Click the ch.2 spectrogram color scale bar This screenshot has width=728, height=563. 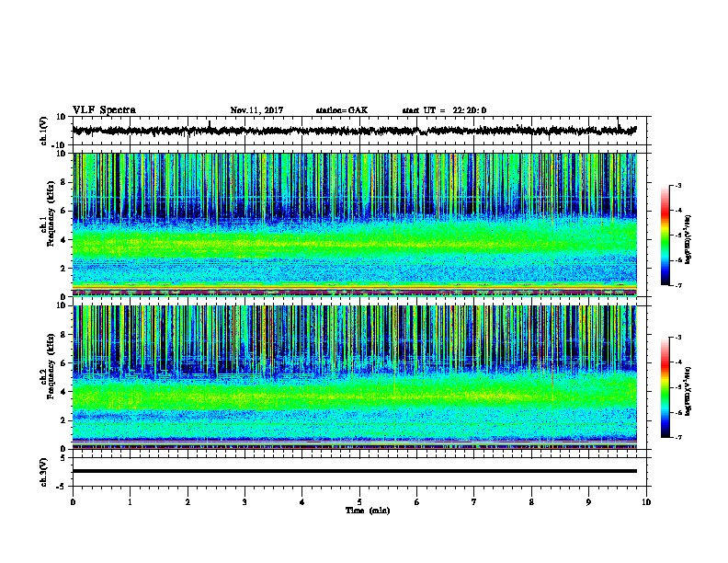click(x=665, y=387)
